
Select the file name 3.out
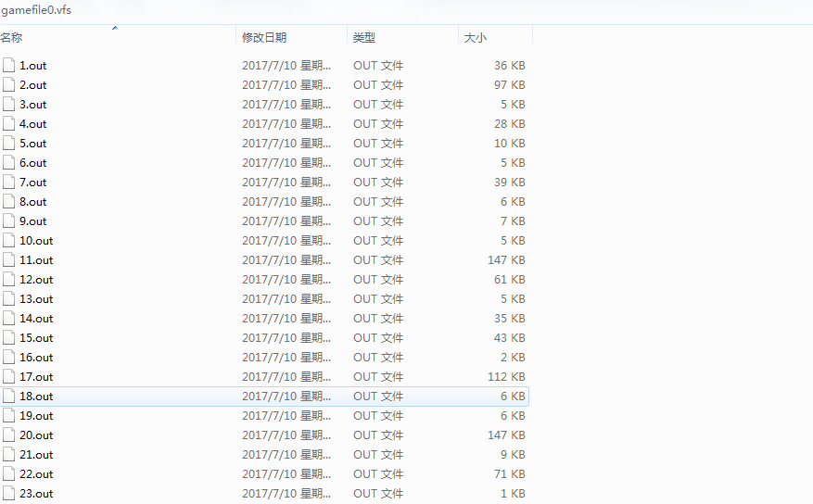click(x=33, y=105)
